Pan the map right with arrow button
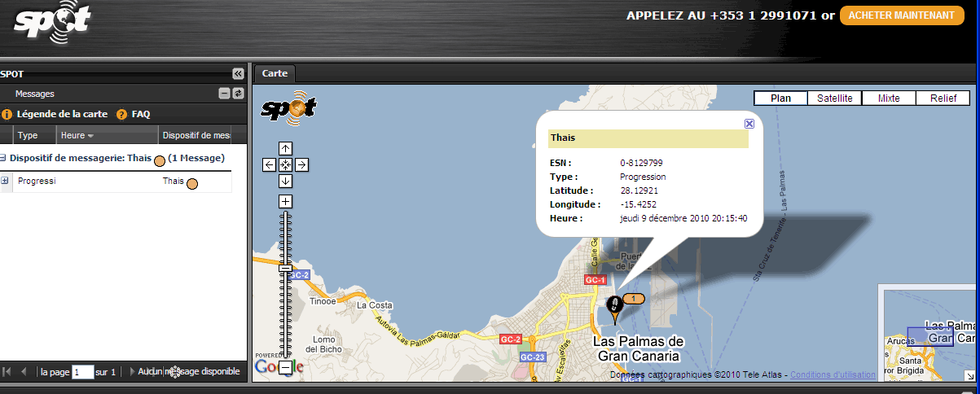The image size is (980, 394). click(301, 164)
